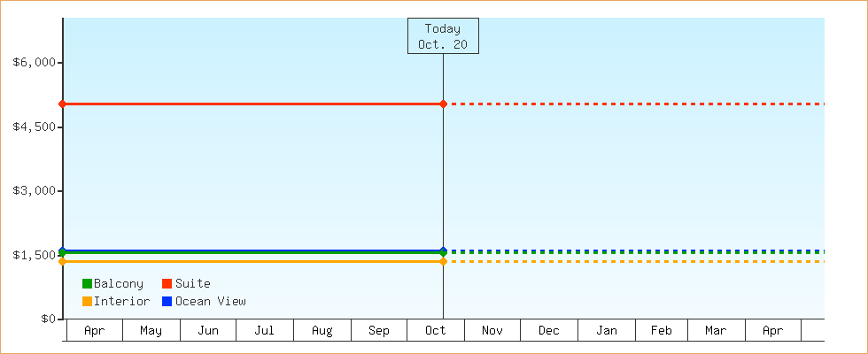This screenshot has height=354, width=868.
Task: Click the Today Oct. 20 marker box
Action: tap(443, 36)
